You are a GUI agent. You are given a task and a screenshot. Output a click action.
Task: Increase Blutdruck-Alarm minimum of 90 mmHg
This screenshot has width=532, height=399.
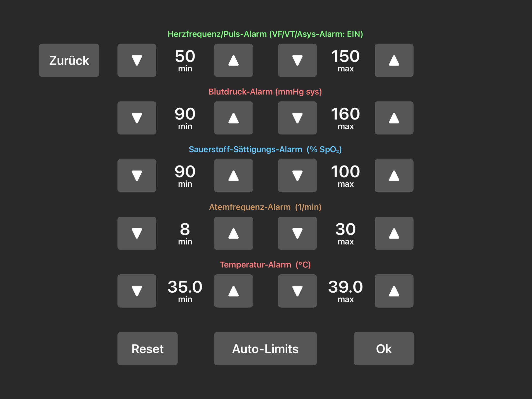[x=233, y=118]
